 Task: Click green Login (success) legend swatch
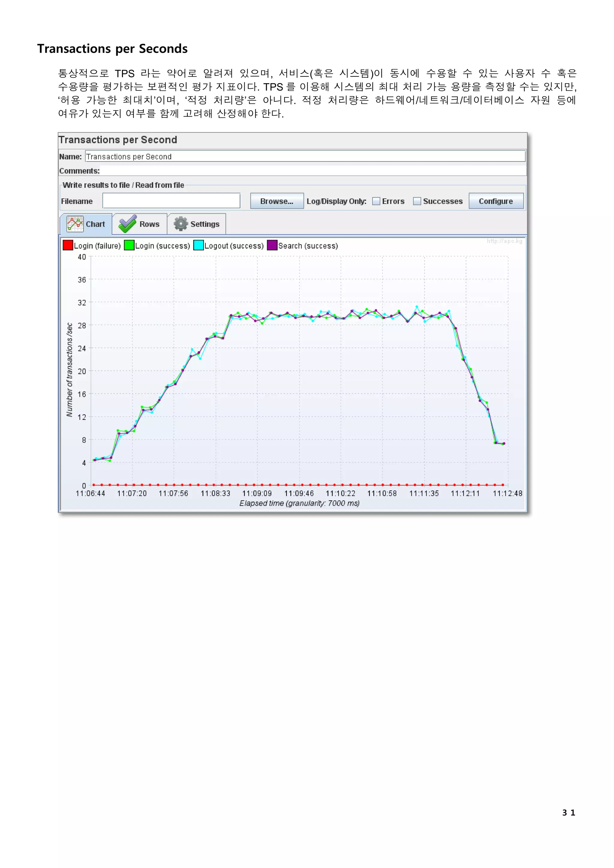pos(129,245)
